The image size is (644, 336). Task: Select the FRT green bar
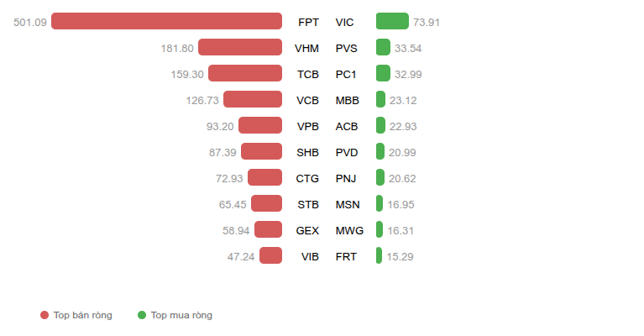(x=379, y=255)
